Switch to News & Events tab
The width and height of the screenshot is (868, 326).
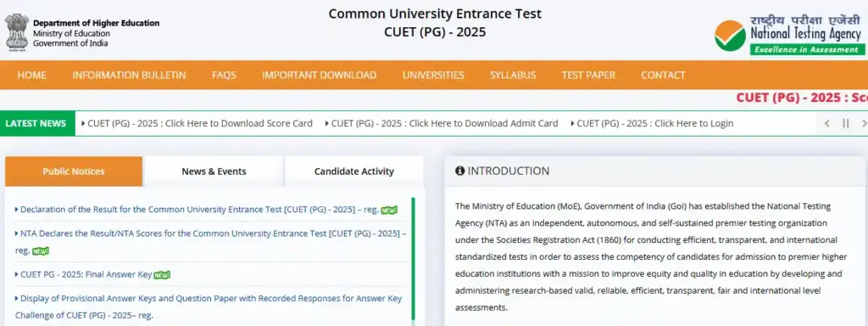(x=214, y=171)
